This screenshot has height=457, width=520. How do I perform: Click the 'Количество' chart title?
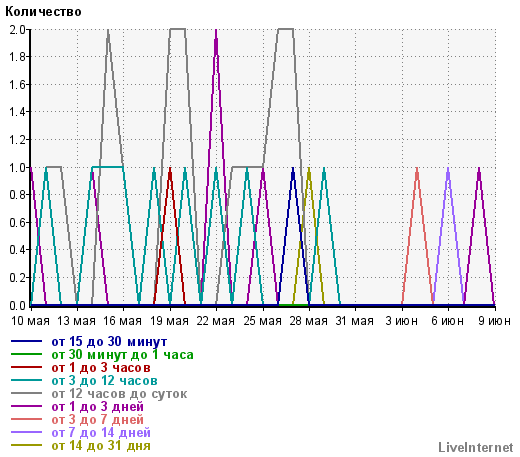(x=43, y=12)
